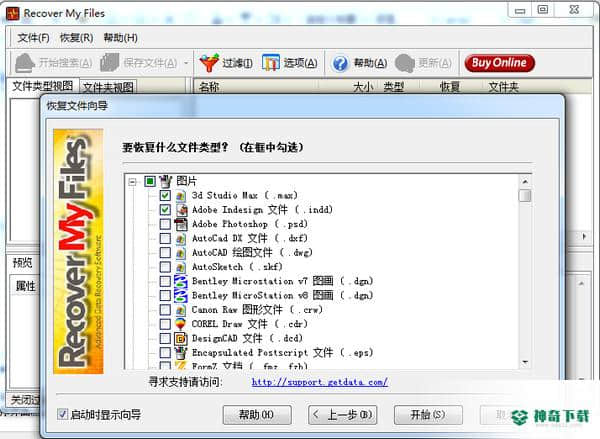
Task: Click the wizard 帮助(H) button
Action: [x=257, y=415]
